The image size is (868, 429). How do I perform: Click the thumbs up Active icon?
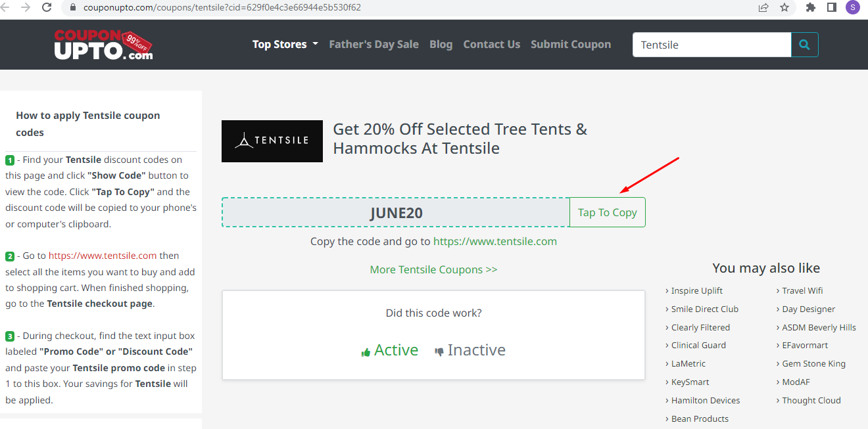point(366,350)
